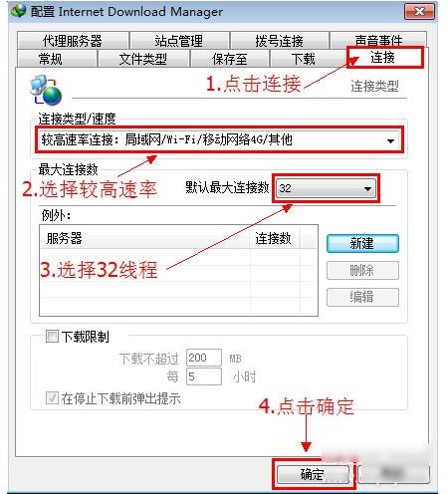Viewport: 448px width, 494px height.
Task: Close the configuration dialog with X button
Action: coord(419,12)
